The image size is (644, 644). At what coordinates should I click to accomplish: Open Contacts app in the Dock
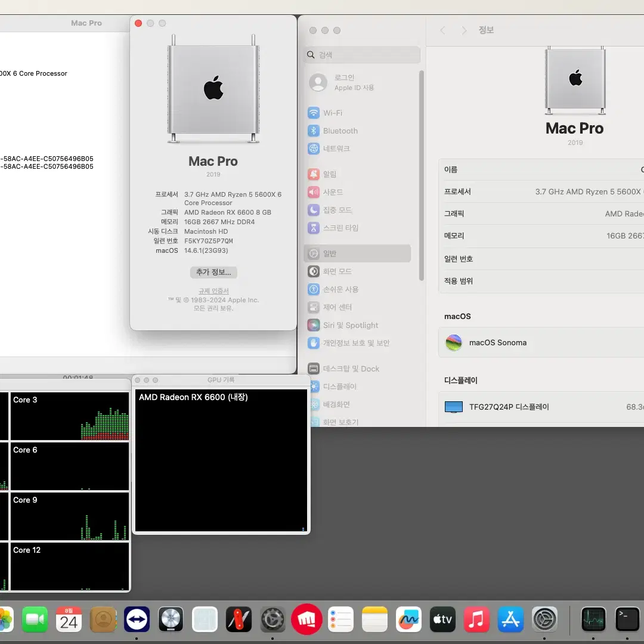tap(103, 619)
